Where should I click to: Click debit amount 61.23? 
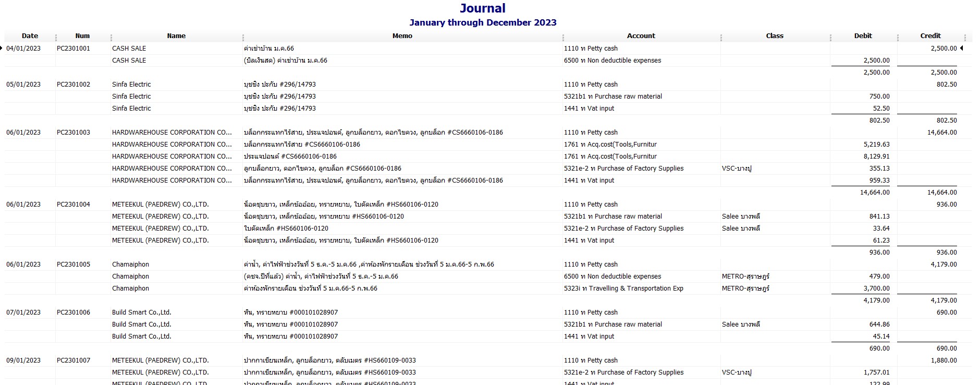click(881, 240)
